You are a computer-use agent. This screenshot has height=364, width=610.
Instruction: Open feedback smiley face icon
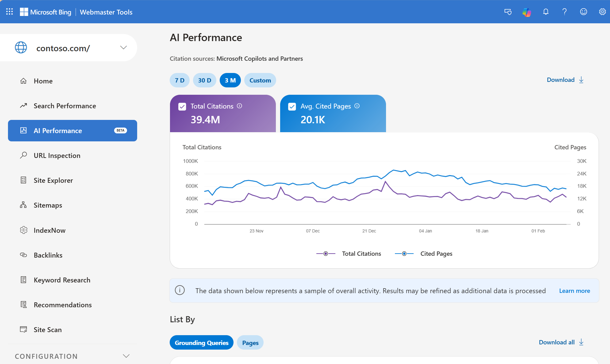pos(583,12)
